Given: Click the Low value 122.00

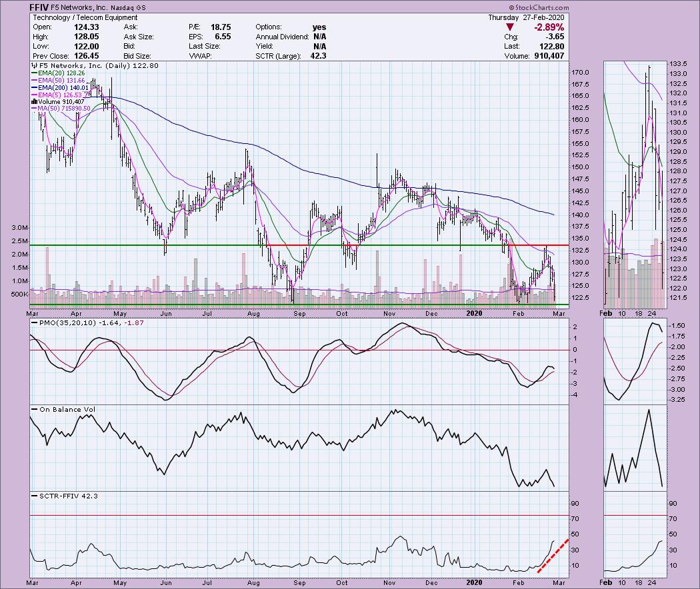Looking at the screenshot, I should click(87, 47).
